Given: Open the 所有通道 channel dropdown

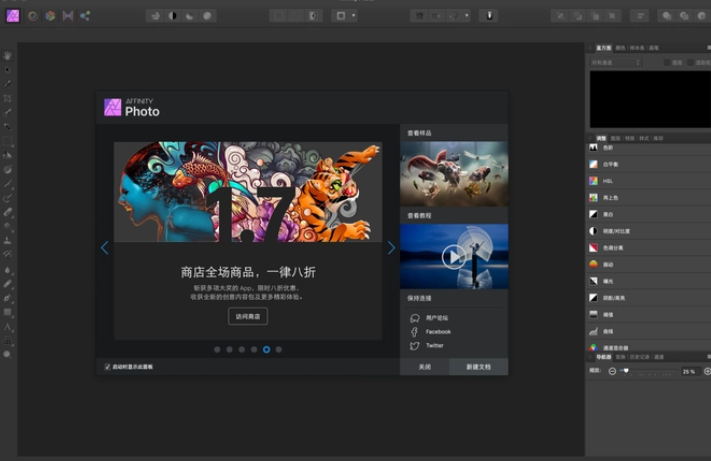Looking at the screenshot, I should 615,62.
